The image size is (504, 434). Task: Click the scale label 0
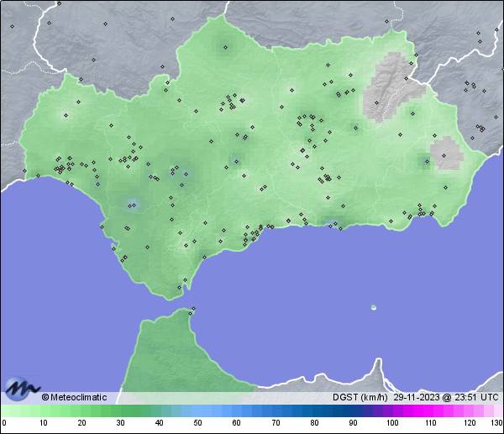(x=4, y=422)
